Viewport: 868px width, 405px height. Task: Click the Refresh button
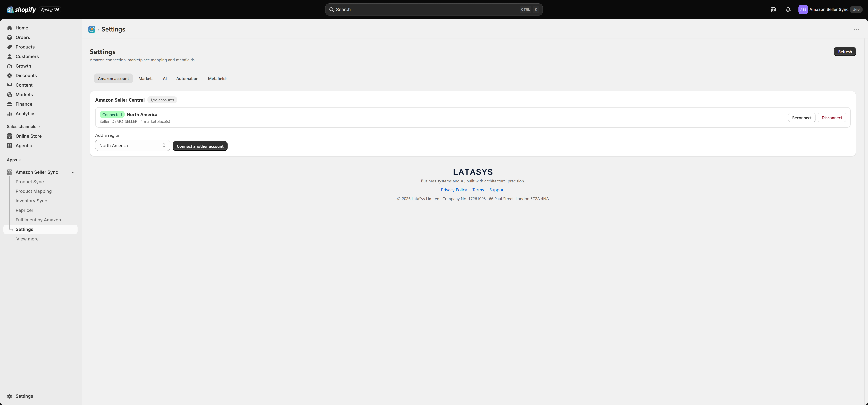[x=845, y=52]
